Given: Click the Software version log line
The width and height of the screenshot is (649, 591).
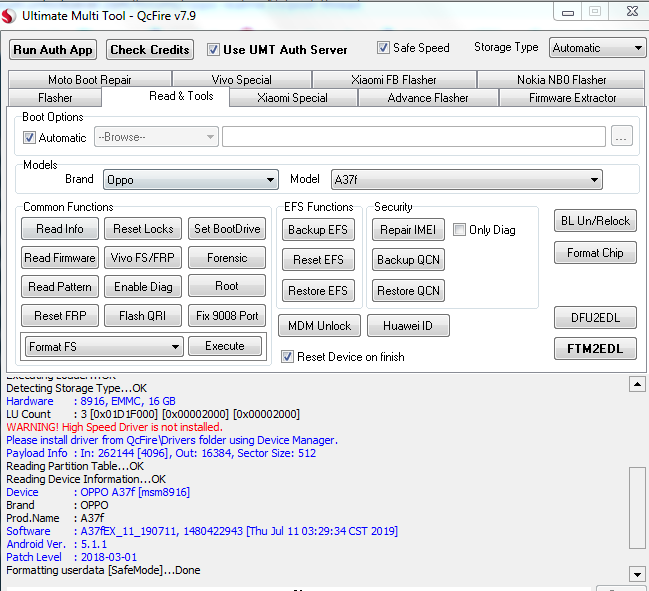Looking at the screenshot, I should coord(202,531).
